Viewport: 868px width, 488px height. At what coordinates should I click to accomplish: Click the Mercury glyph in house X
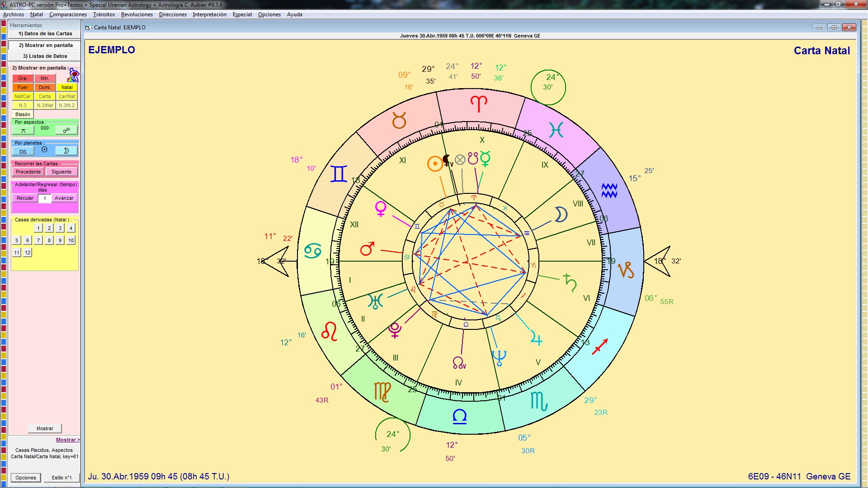pyautogui.click(x=485, y=159)
